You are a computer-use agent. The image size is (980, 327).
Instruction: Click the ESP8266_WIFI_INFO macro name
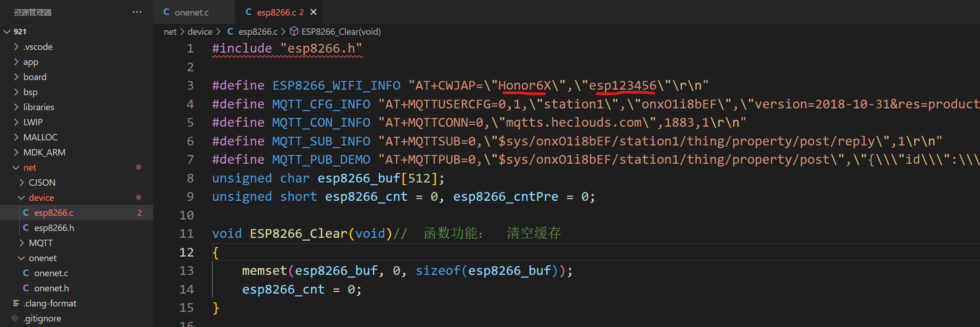point(336,86)
